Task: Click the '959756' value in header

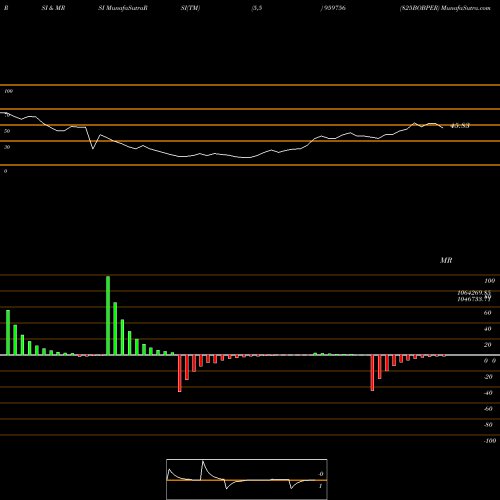Action: pyautogui.click(x=334, y=8)
